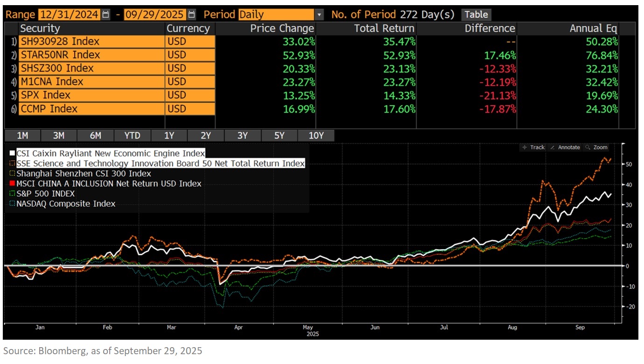The image size is (644, 364).
Task: Click the Zoom chart tool
Action: (x=596, y=147)
